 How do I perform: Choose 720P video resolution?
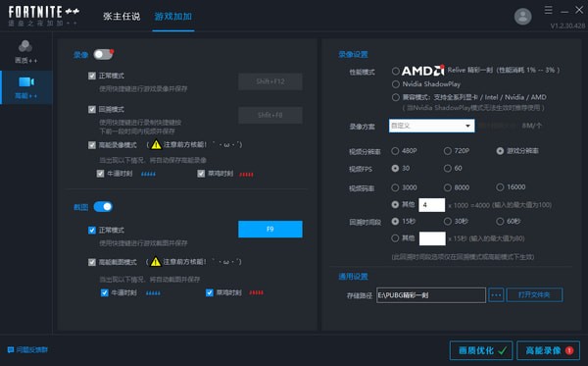tap(448, 151)
